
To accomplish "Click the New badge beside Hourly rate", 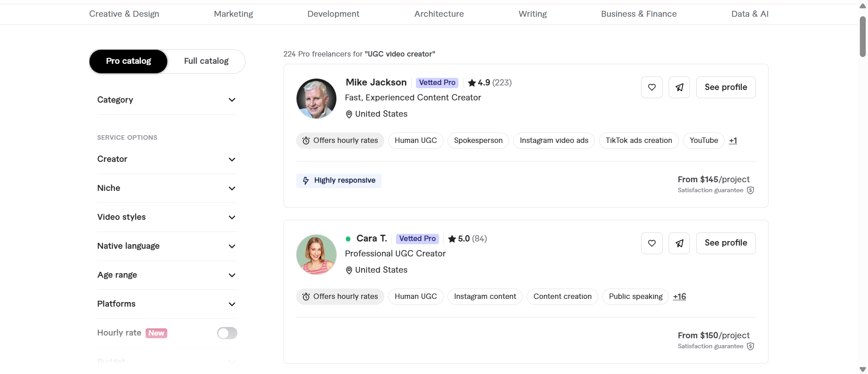I will point(156,333).
